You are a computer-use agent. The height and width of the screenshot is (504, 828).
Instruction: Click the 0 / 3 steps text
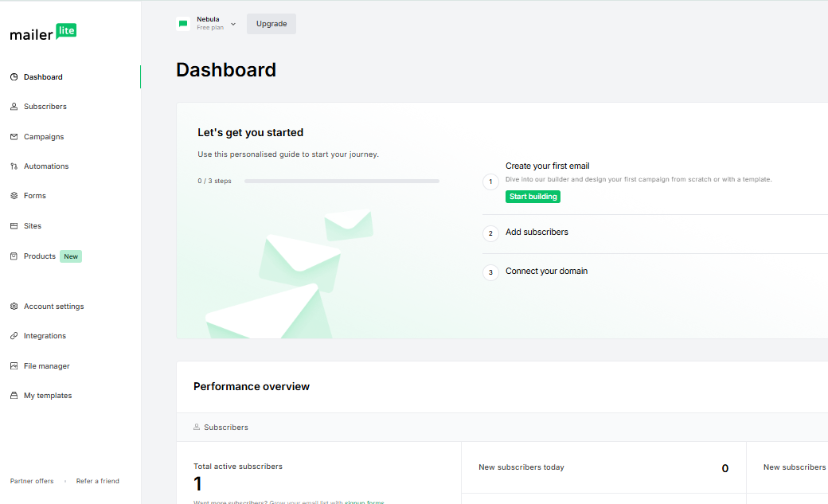(214, 182)
